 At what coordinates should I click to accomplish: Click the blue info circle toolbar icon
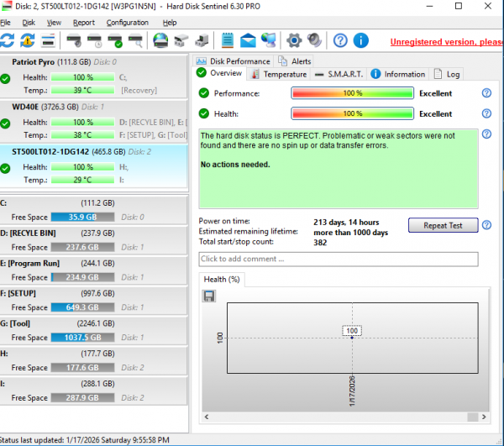tap(360, 41)
